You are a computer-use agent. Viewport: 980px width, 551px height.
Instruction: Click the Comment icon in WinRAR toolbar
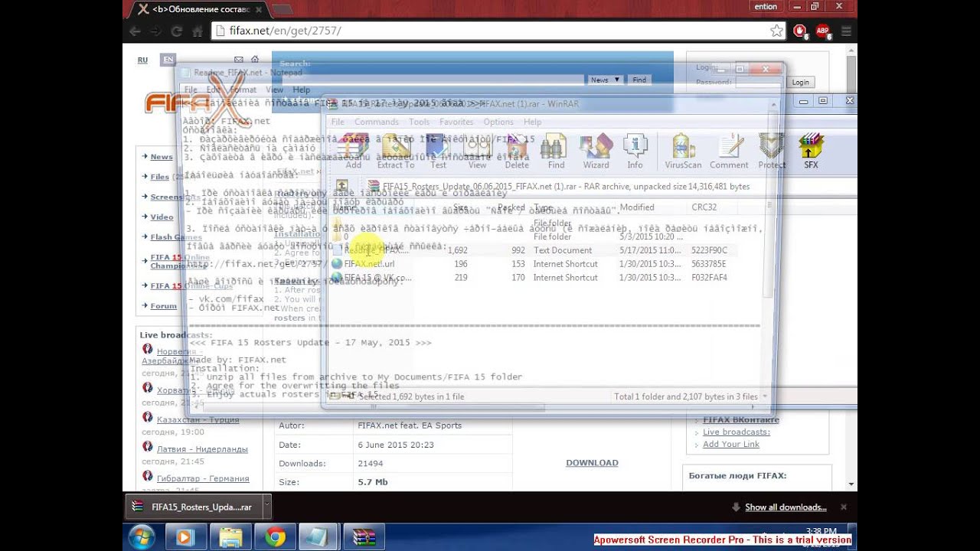pos(729,150)
